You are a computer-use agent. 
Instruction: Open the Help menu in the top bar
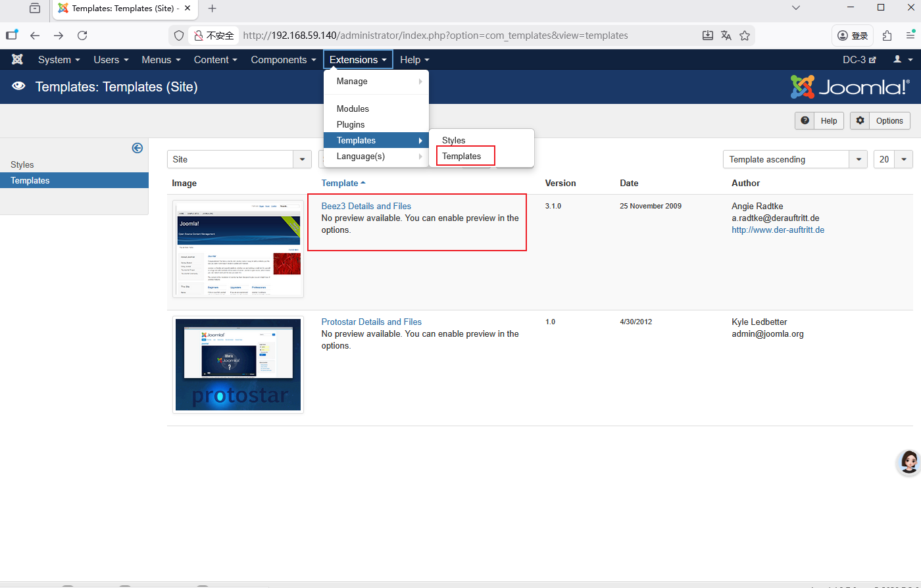point(414,60)
